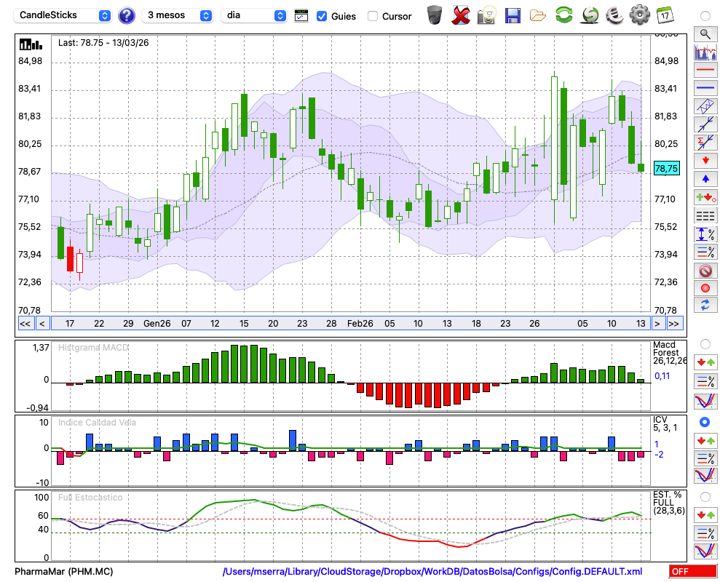Select the radio button beside the Full Estocastico panel

coord(705,496)
